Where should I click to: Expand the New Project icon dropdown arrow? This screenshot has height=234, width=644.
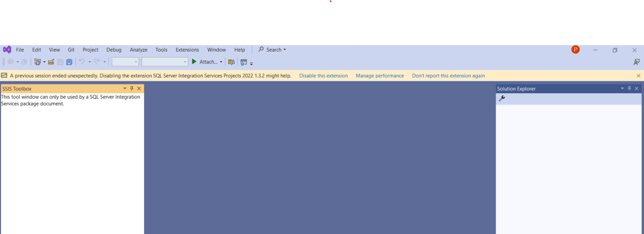44,62
